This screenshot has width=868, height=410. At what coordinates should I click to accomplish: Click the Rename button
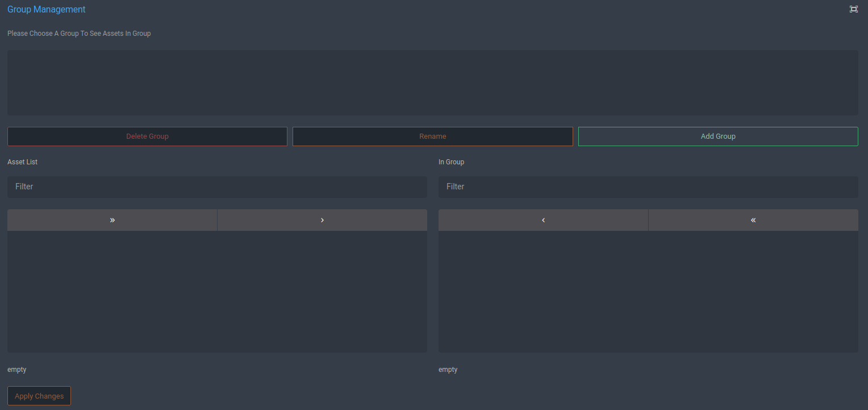click(x=433, y=136)
